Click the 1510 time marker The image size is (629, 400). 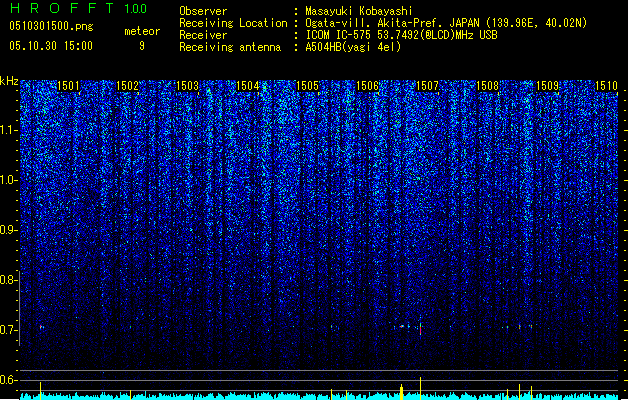(607, 85)
